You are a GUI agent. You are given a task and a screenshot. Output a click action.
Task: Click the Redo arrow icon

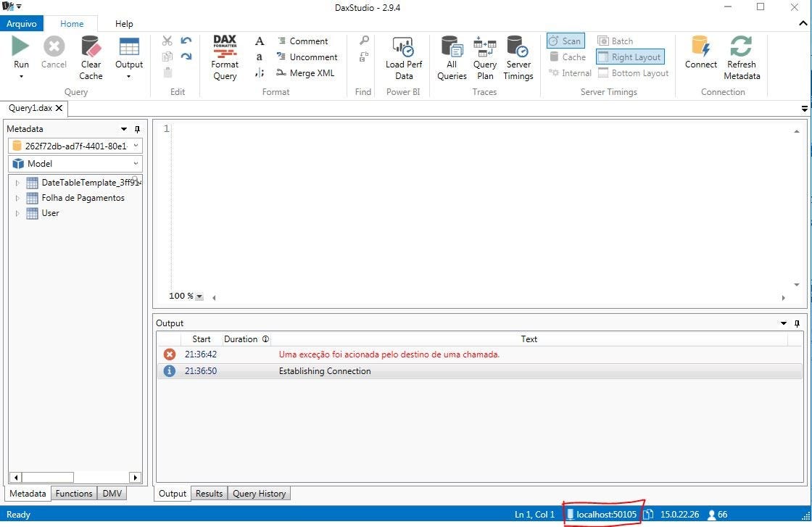186,57
